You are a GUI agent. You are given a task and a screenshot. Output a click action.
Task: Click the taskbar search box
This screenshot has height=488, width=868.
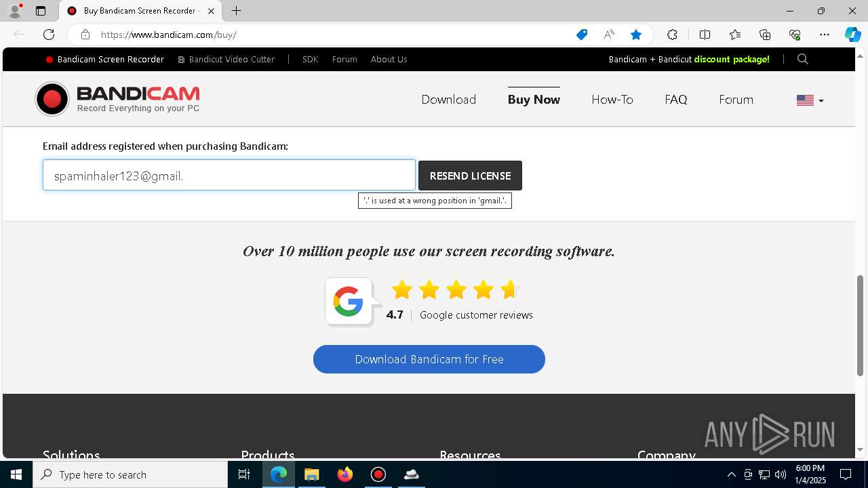[x=130, y=474]
